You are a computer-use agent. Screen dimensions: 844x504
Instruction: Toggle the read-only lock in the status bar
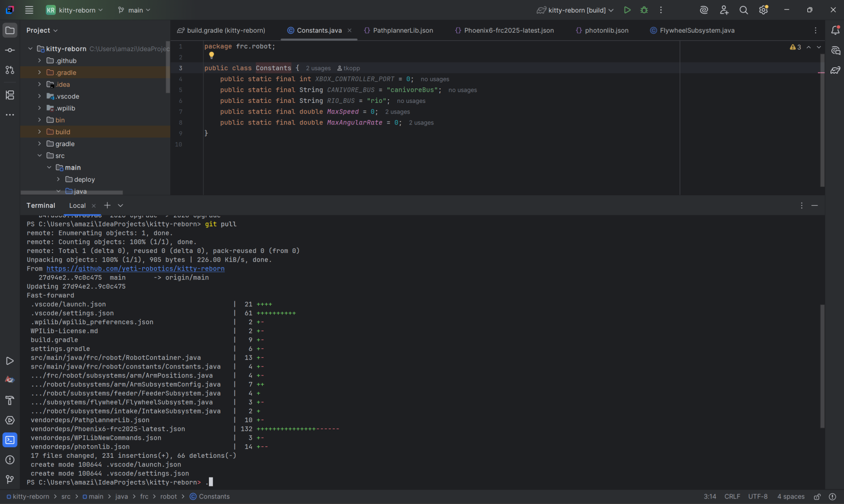point(817,496)
